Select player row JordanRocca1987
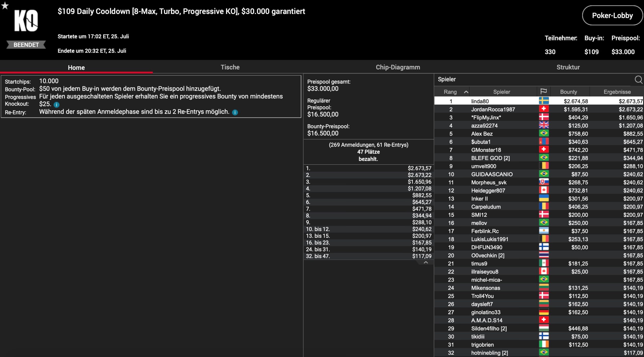Viewport: 644px width, 357px height. (x=493, y=109)
